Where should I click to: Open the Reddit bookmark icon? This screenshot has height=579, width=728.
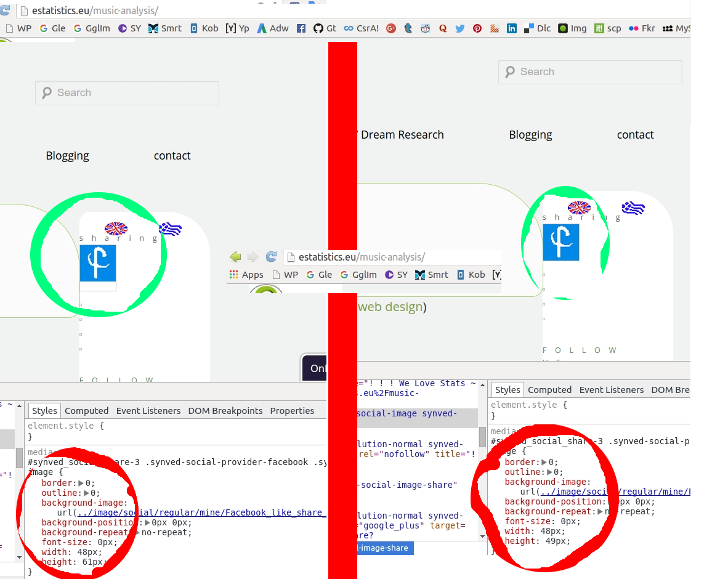(x=426, y=28)
